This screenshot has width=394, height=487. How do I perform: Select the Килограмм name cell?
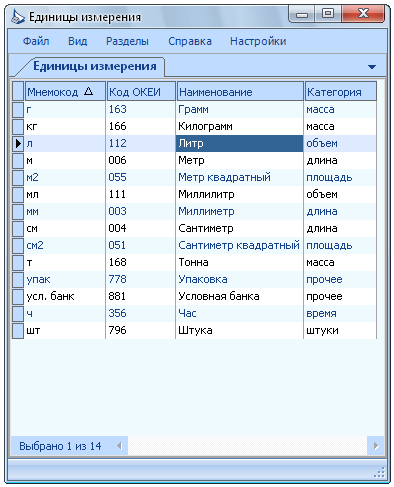pyautogui.click(x=240, y=127)
